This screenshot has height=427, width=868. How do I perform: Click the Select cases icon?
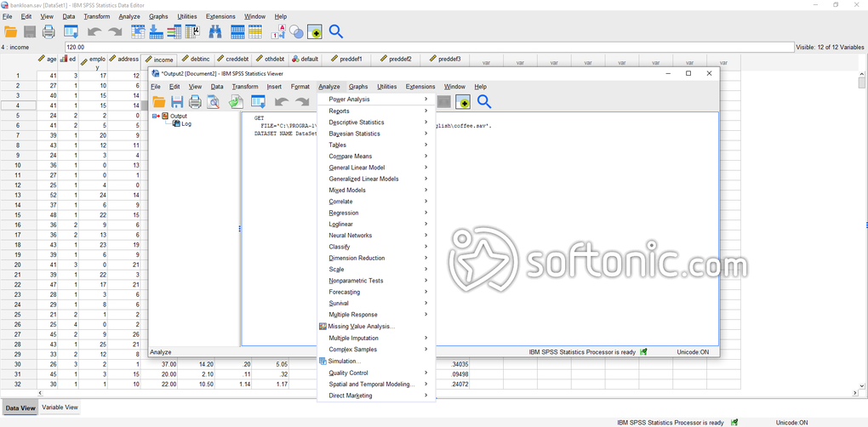[255, 31]
